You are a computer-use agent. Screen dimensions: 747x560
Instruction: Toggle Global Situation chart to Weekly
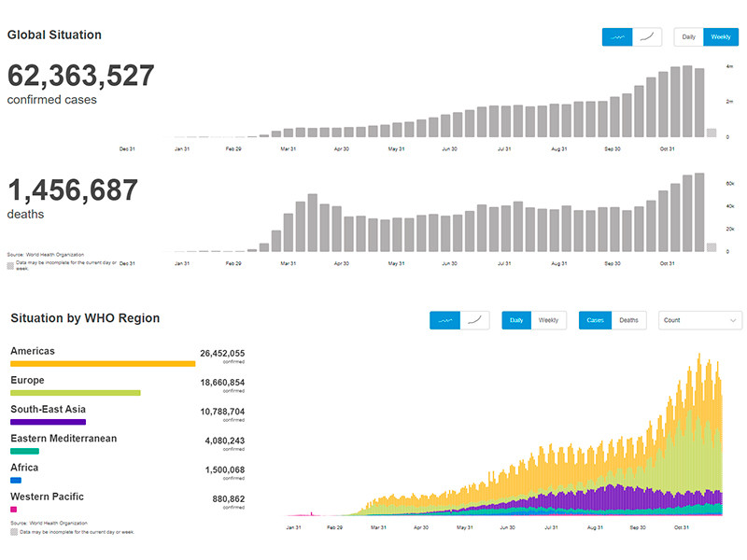point(720,37)
